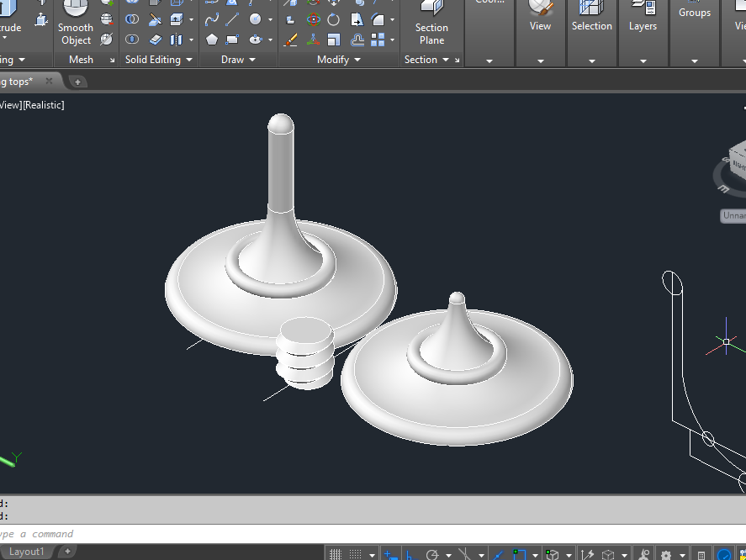Choose the solid Subtract icon
Viewport: 746px width, 560px height.
point(132,19)
